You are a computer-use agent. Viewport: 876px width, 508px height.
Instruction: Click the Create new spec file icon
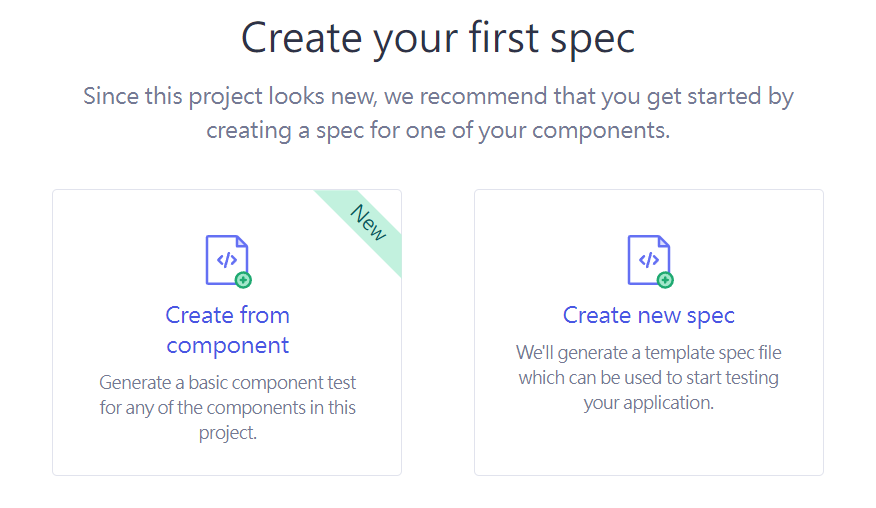[x=648, y=259]
